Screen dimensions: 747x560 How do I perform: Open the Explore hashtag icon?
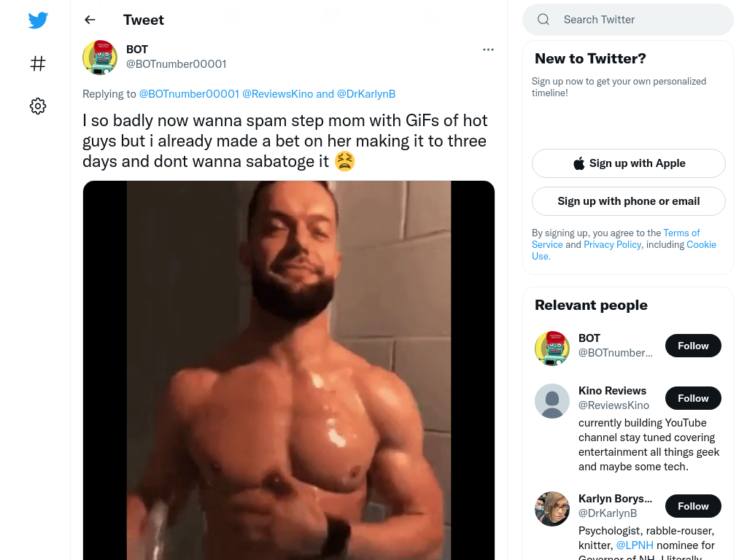tap(38, 63)
